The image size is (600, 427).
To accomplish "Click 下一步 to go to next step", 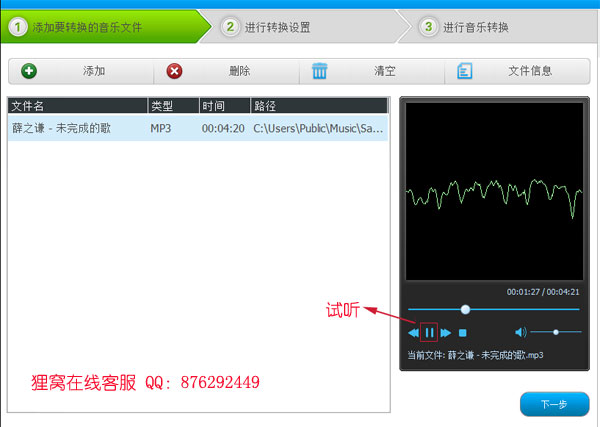I will coord(554,404).
